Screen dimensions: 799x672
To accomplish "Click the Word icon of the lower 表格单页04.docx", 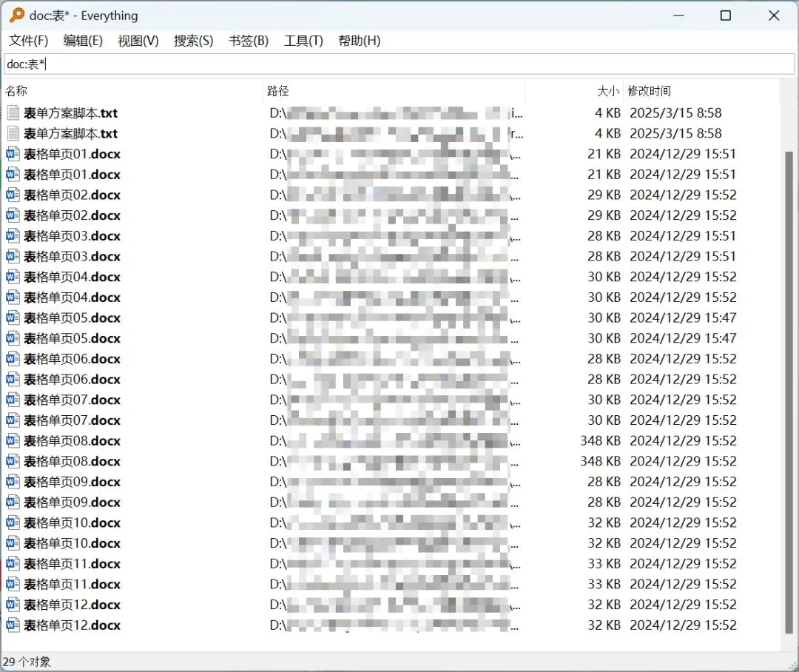I will click(13, 298).
